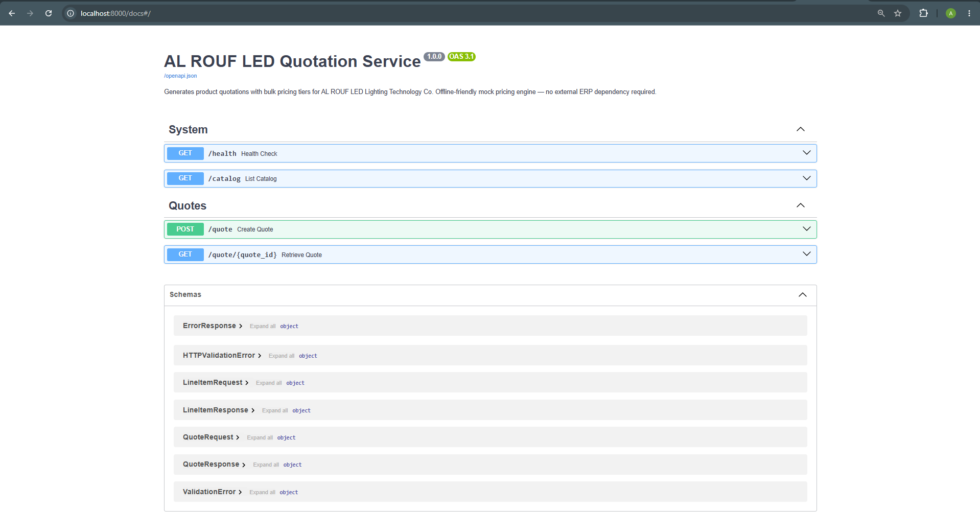Open the /catalog path text
This screenshot has height=532, width=980.
coord(224,179)
